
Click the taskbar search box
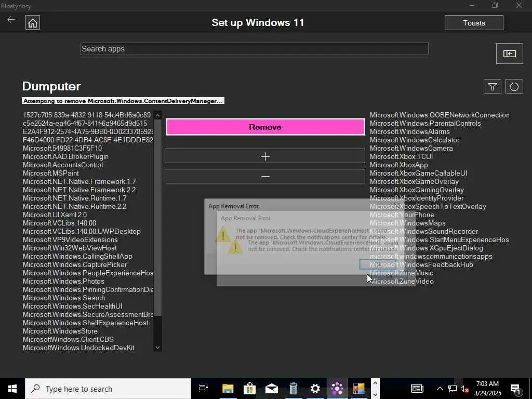pyautogui.click(x=108, y=389)
